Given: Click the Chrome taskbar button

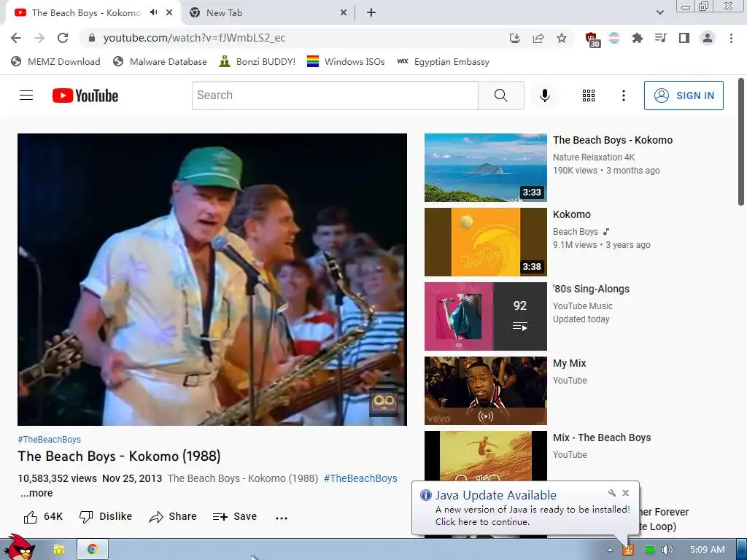Looking at the screenshot, I should [x=93, y=549].
